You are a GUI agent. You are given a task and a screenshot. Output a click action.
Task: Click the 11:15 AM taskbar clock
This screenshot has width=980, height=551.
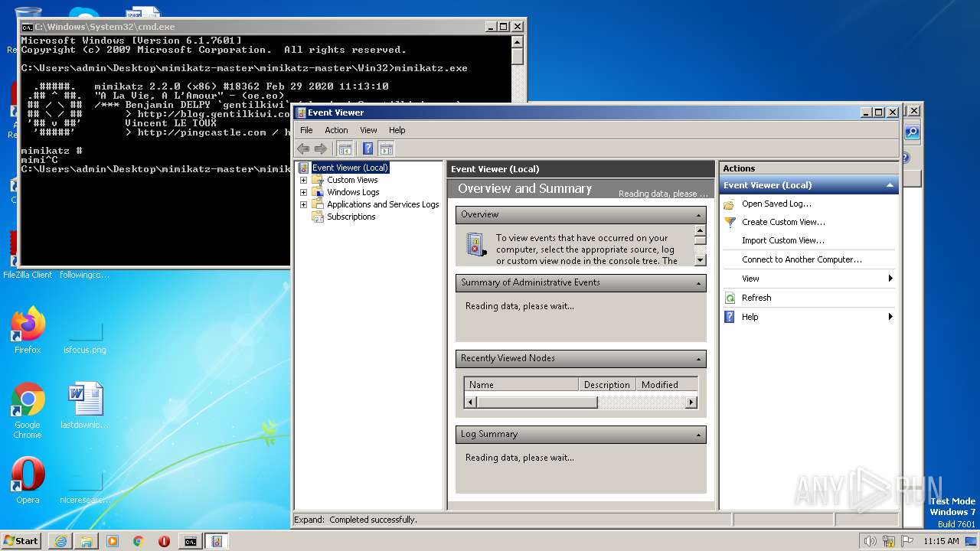pos(941,541)
